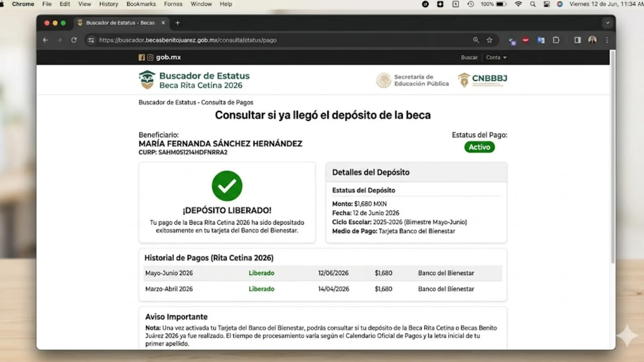Open macOS Wi-Fi status icon
The image size is (644, 362).
(518, 4)
